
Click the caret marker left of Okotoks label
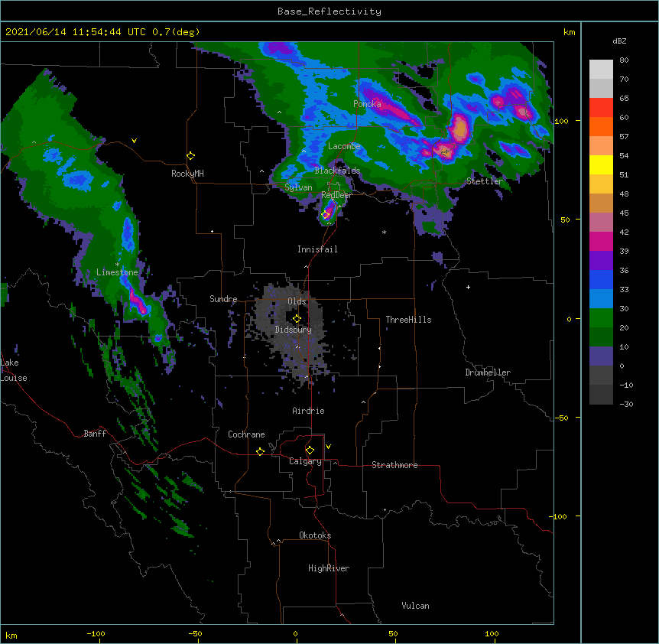[x=278, y=541]
